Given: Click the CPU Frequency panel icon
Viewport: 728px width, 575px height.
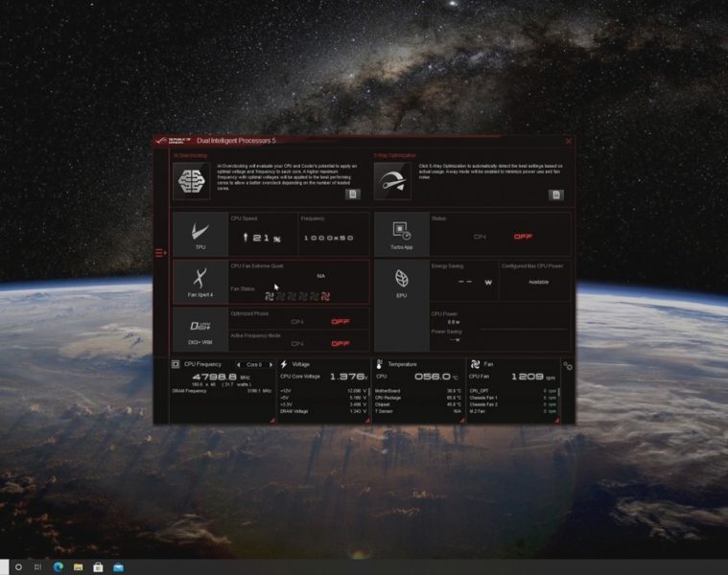Looking at the screenshot, I should point(176,364).
